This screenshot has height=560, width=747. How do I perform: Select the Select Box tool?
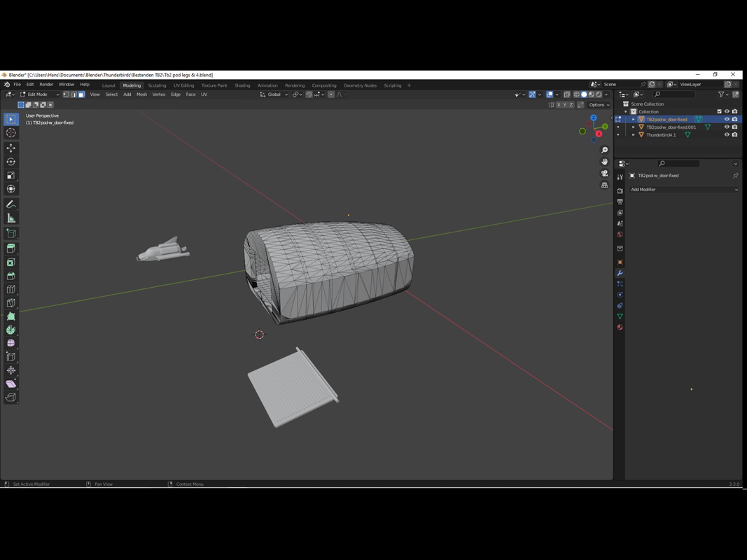pos(11,119)
